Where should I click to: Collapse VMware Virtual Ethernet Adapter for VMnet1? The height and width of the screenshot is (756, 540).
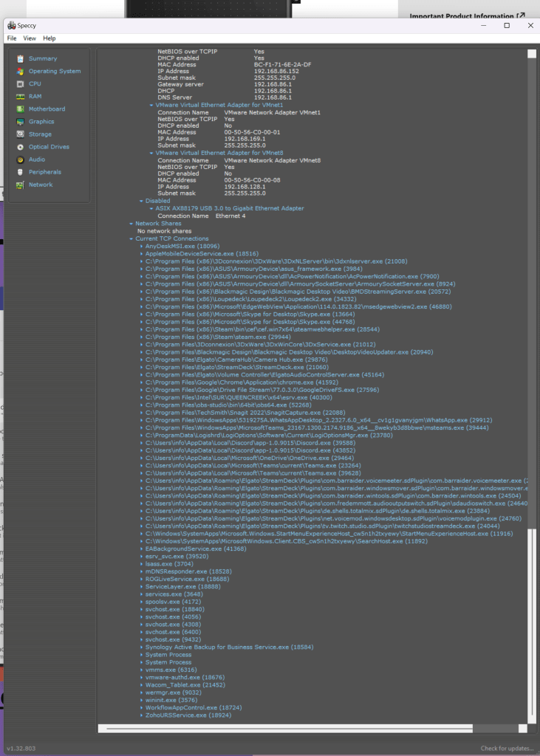tap(151, 105)
